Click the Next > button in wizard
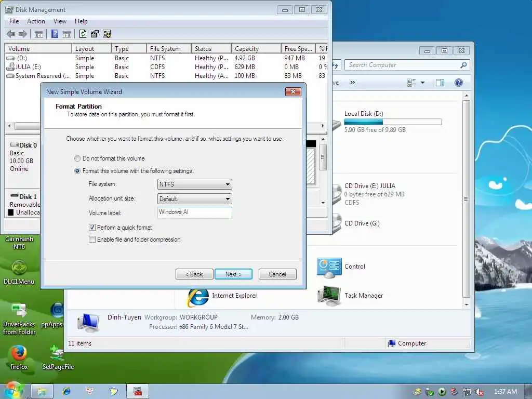532x399 pixels. [x=233, y=274]
